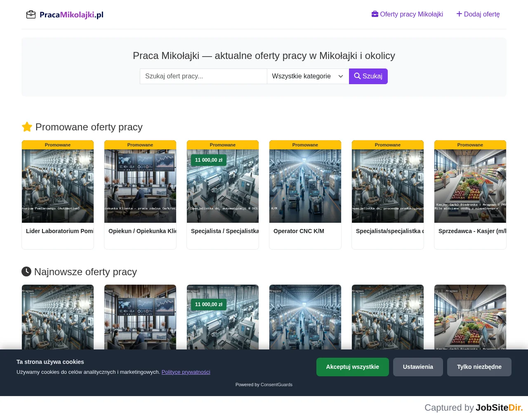The width and height of the screenshot is (528, 420).
Task: Click the Praca Mikołajki main page heading
Action: point(264,56)
